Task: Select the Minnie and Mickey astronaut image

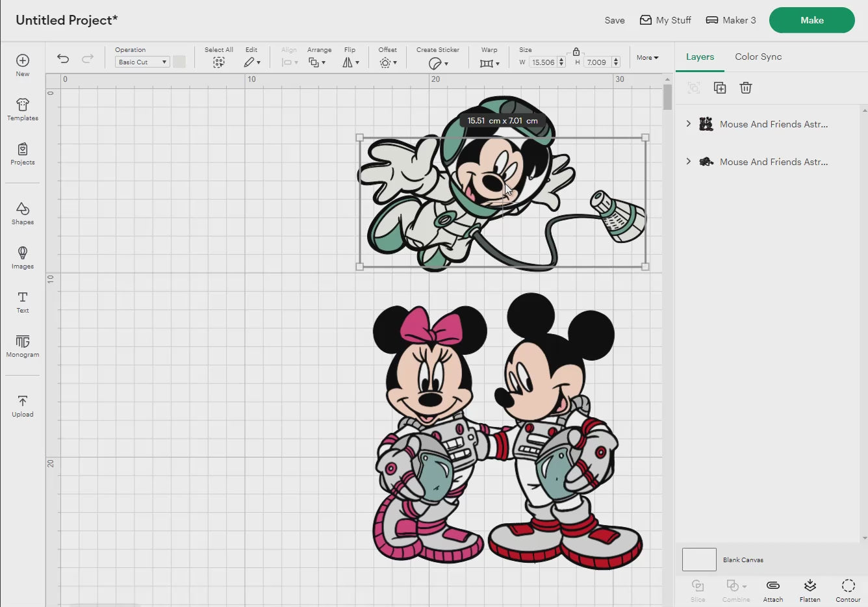Action: 507,432
